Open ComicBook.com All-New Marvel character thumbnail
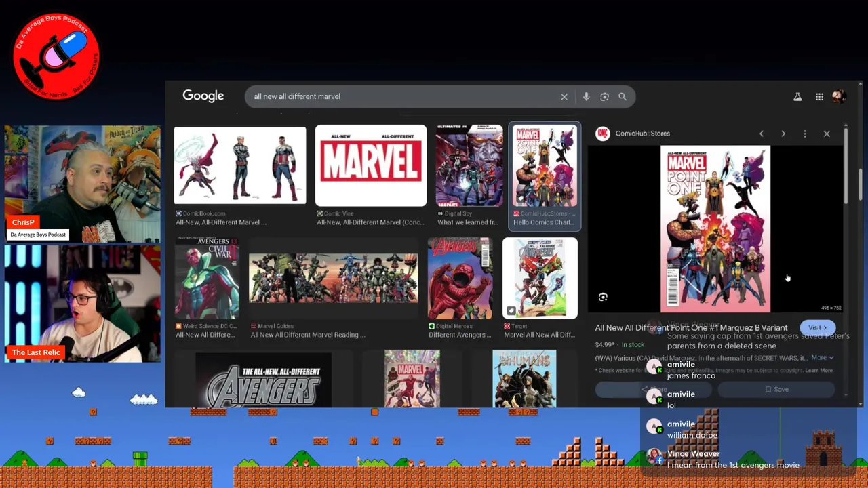This screenshot has width=868, height=488. coord(240,165)
